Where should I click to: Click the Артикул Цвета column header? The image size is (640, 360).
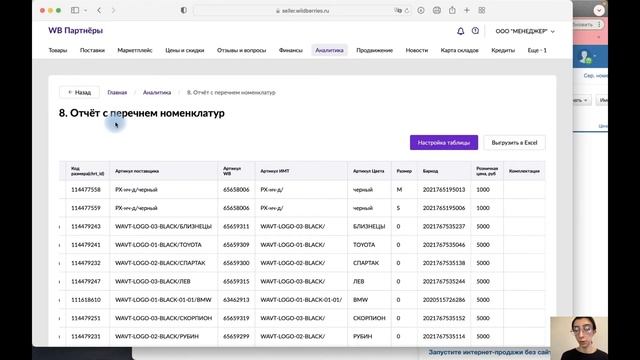click(369, 171)
